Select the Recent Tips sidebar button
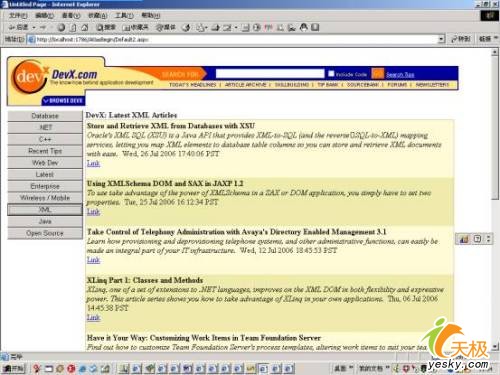 coord(45,151)
